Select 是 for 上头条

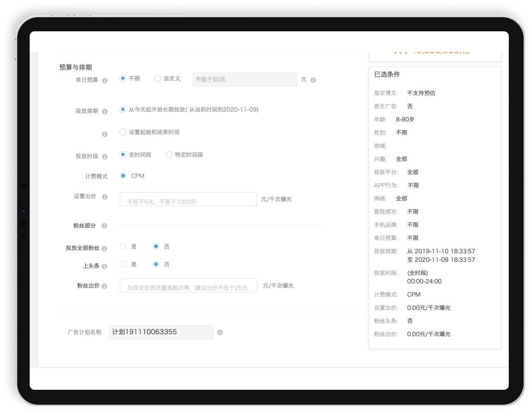(123, 265)
